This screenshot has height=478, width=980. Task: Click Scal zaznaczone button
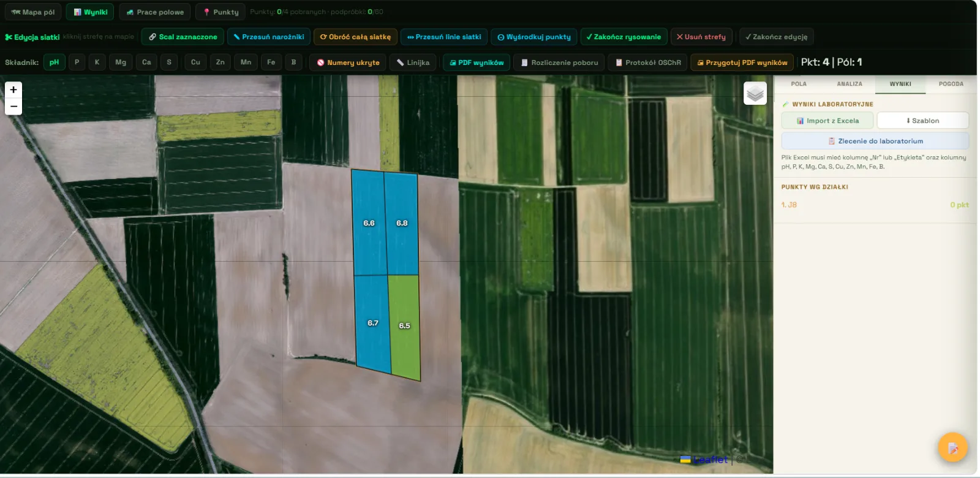183,37
